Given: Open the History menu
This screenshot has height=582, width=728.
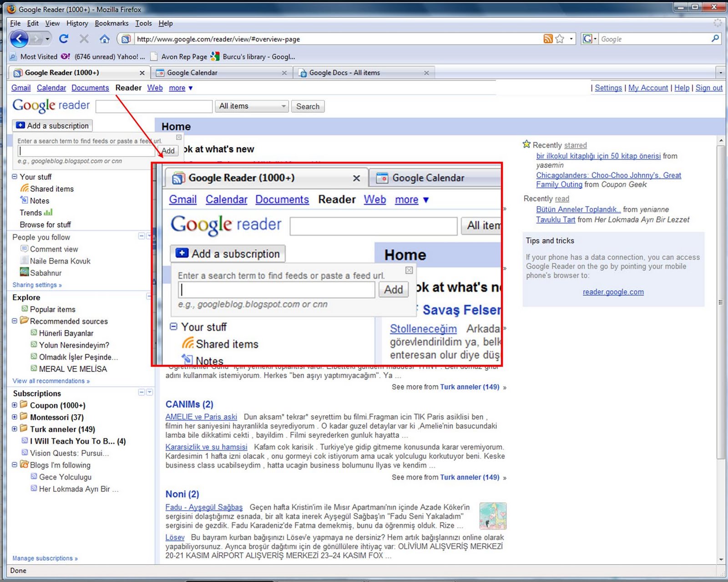Looking at the screenshot, I should 77,23.
